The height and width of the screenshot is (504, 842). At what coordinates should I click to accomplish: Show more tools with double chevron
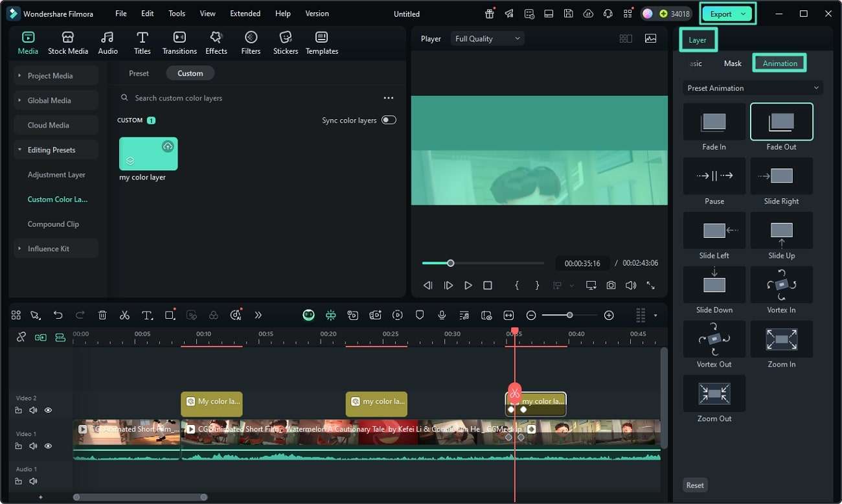pyautogui.click(x=258, y=315)
